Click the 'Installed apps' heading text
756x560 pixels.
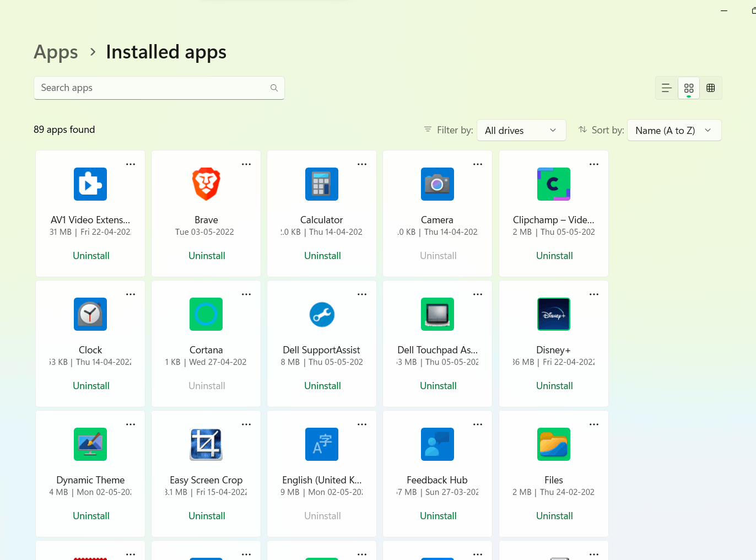[x=166, y=52]
